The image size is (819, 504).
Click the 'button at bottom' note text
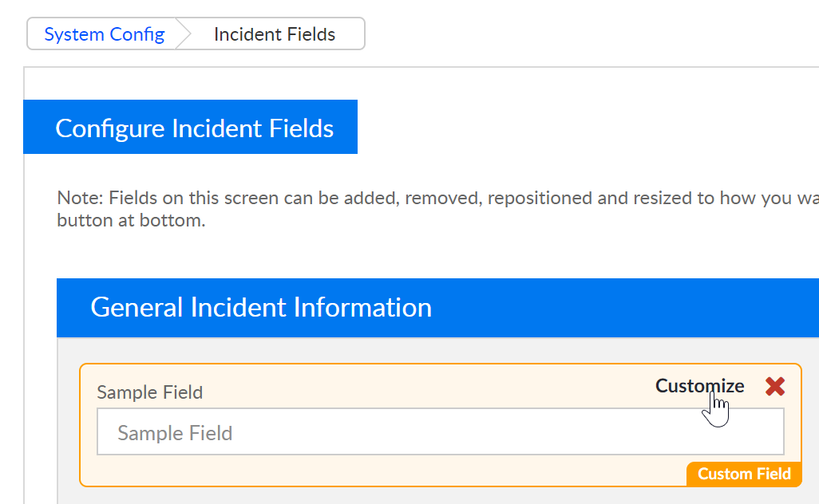tap(131, 221)
